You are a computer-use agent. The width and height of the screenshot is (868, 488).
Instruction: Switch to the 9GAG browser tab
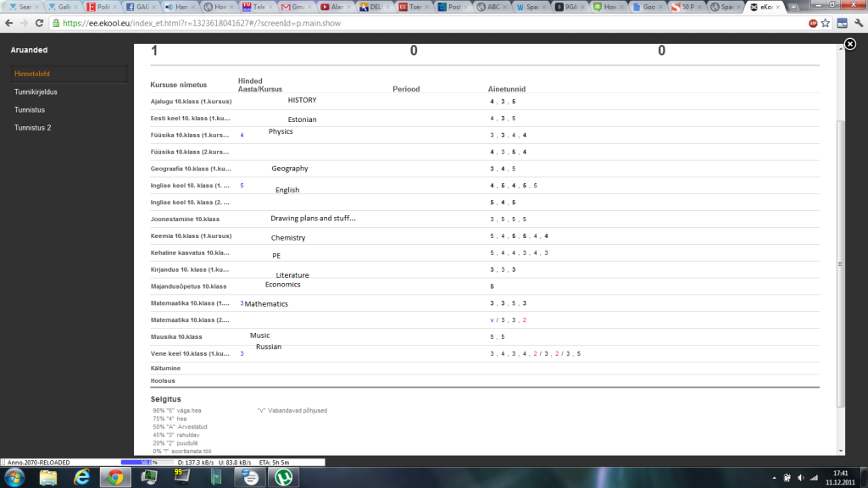point(568,7)
